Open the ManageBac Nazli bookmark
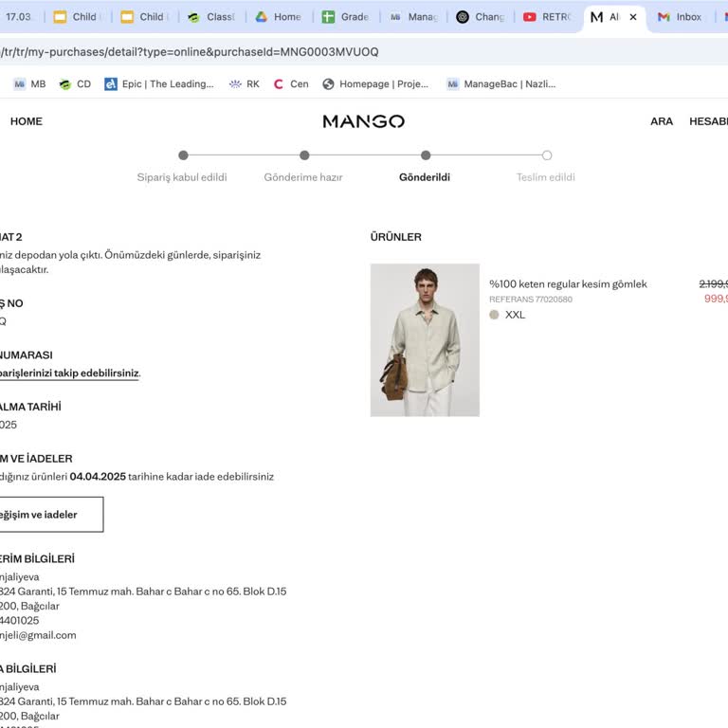Screen dimensions: 728x728 point(500,84)
